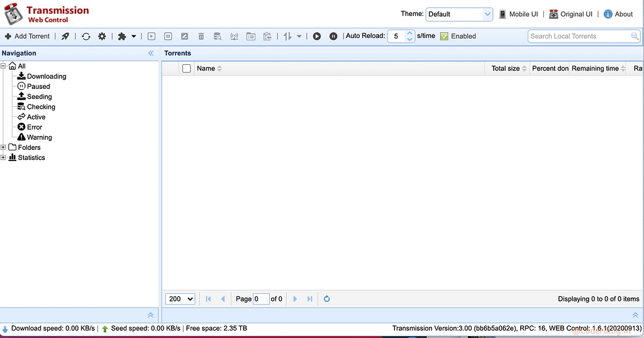Viewport: 644px width, 338px height.
Task: Click the verify data database-search toolbar icon
Action: click(x=218, y=36)
